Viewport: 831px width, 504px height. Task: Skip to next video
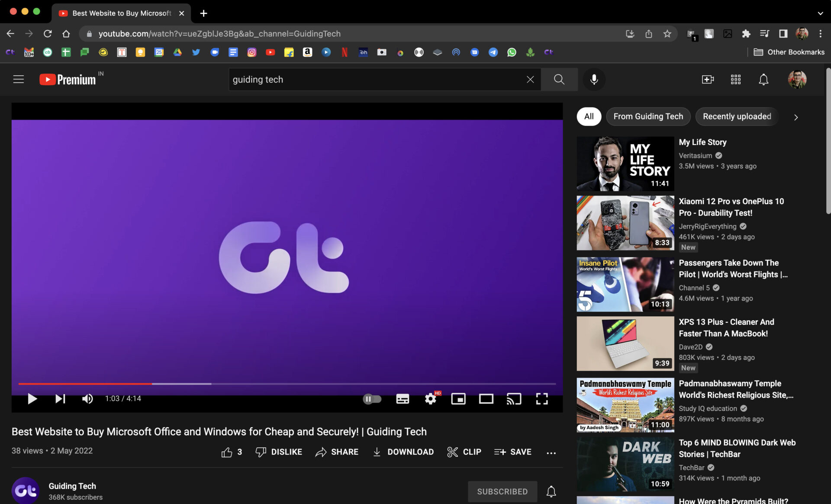[60, 398]
